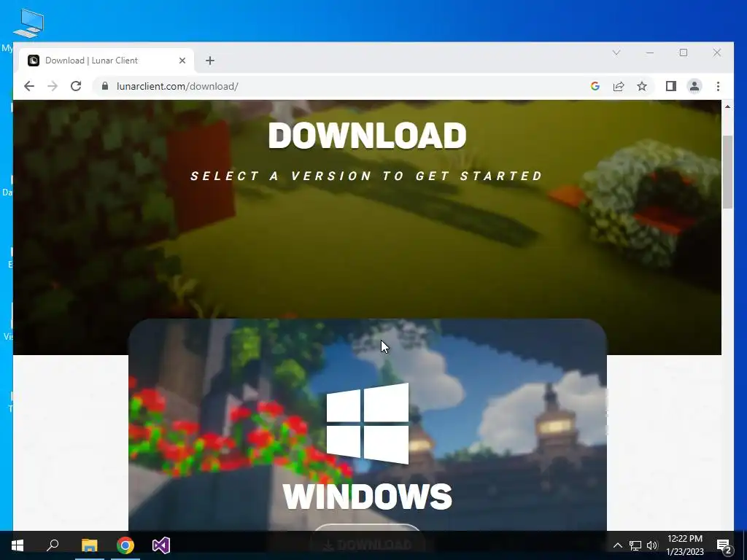Click the scrollbar up arrow
Screen dimensions: 747x560
click(x=727, y=106)
